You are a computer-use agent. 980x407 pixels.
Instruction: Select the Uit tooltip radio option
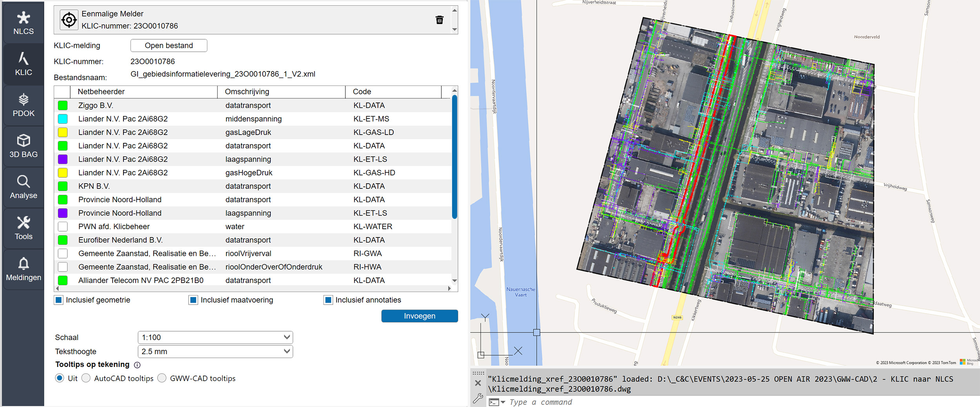60,378
